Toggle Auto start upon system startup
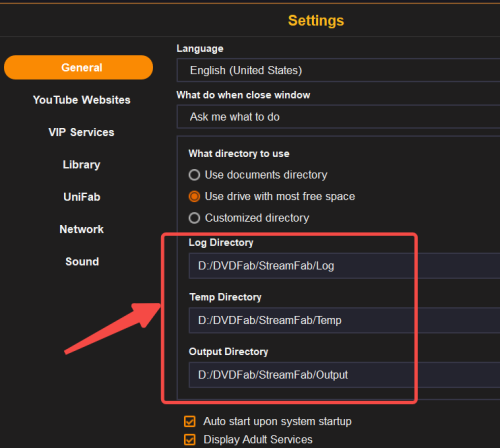Screen dimensions: 500x448 (x=190, y=421)
